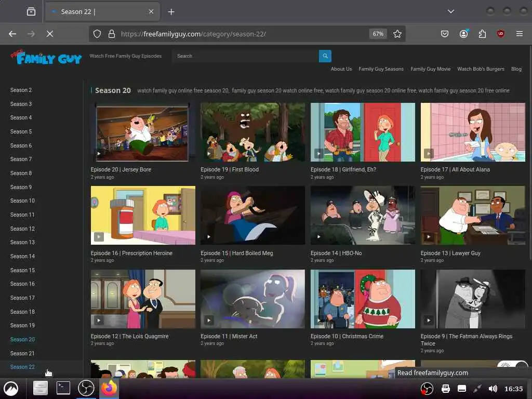Open Episode 11 Mister Act thumbnail
Screen dimensions: 532x399
(x=253, y=299)
